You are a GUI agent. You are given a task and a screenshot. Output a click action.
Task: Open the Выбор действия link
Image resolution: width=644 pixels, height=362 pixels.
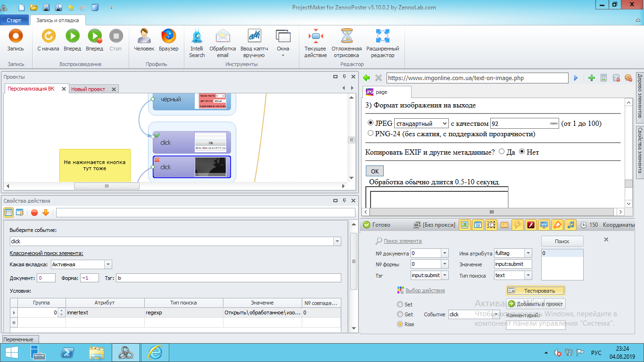(425, 290)
